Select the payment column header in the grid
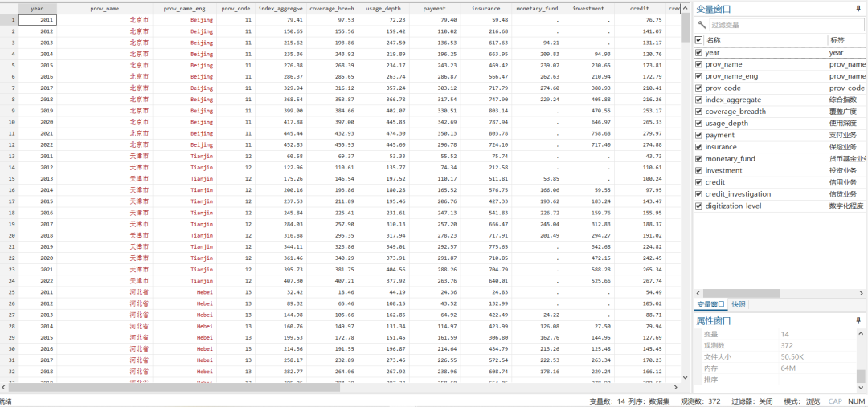The height and width of the screenshot is (407, 868). [x=435, y=9]
